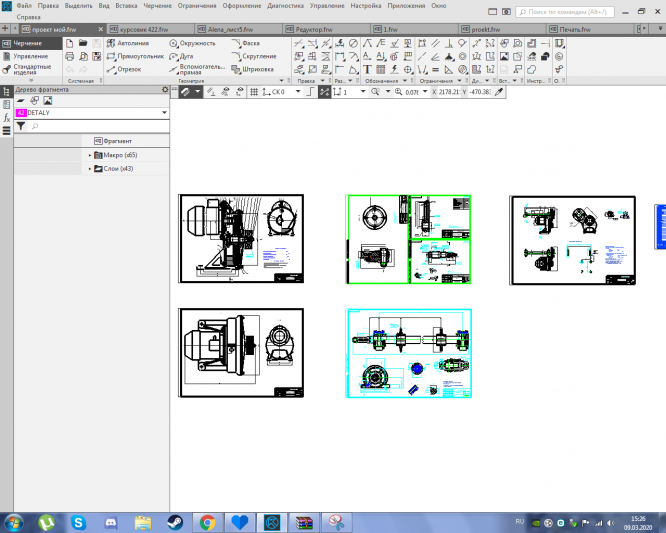Select the Фаска tool
The width and height of the screenshot is (666, 533).
tap(246, 43)
